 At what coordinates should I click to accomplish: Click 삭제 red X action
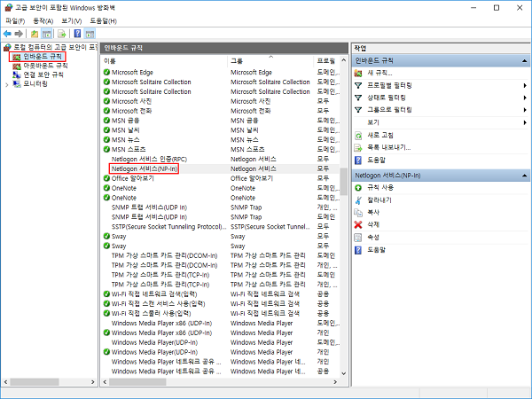[358, 224]
